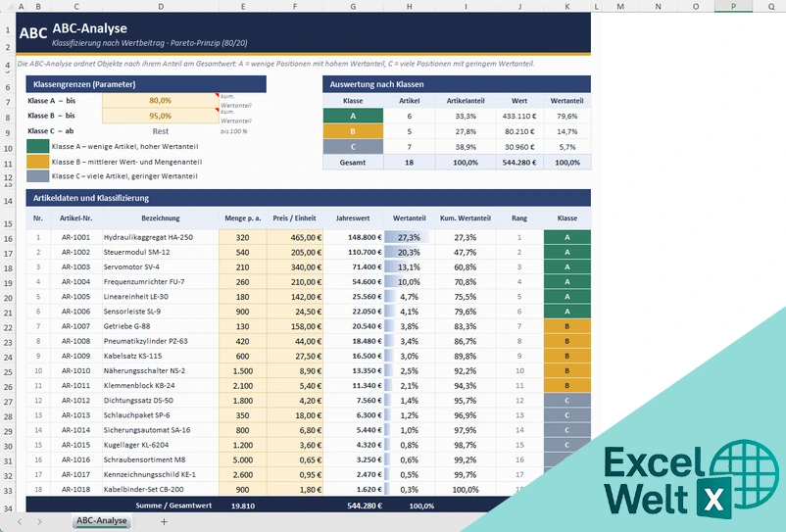
Task: Click the Wertanteil data bar showing 27,3%
Action: (409, 237)
